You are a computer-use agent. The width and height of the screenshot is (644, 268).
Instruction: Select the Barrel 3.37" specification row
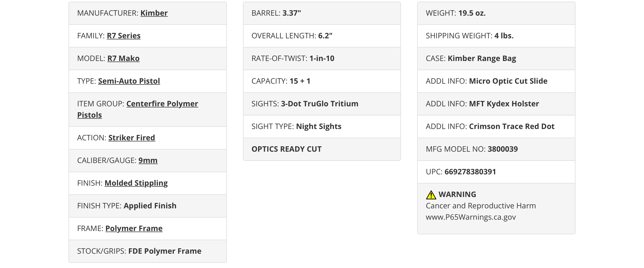coord(322,13)
